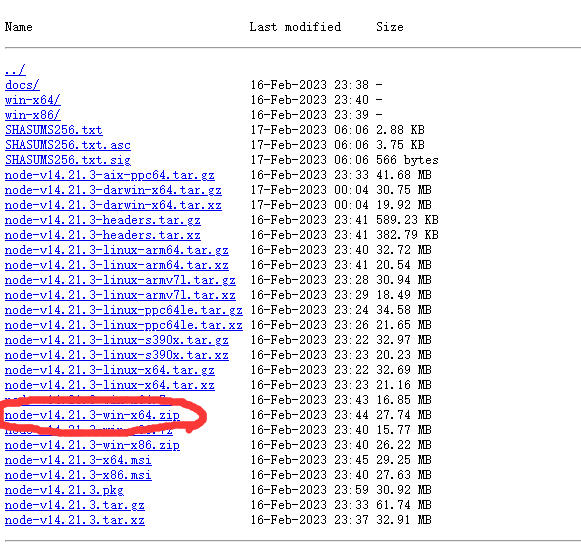Image resolution: width=581 pixels, height=554 pixels.
Task: Download node-v14.21.3-win-x86.zip
Action: click(92, 445)
